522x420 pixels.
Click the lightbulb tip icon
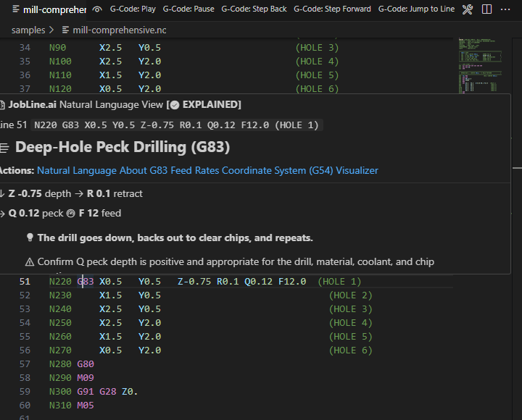pyautogui.click(x=30, y=238)
